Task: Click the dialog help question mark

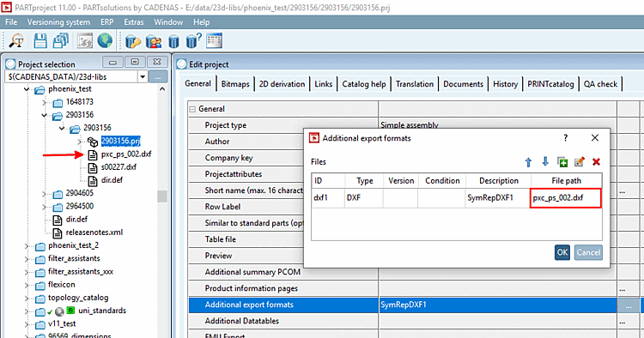Action: 566,138
